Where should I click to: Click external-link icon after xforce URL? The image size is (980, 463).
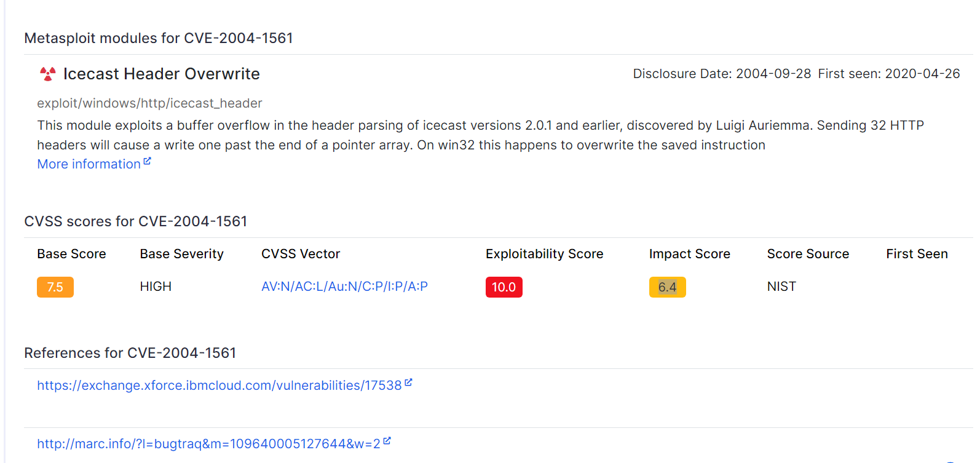[408, 382]
